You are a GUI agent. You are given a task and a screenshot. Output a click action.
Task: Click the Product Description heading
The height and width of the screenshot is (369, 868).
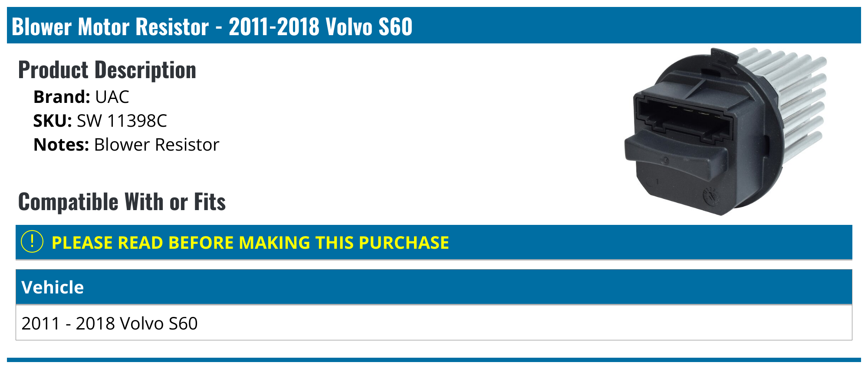[107, 70]
